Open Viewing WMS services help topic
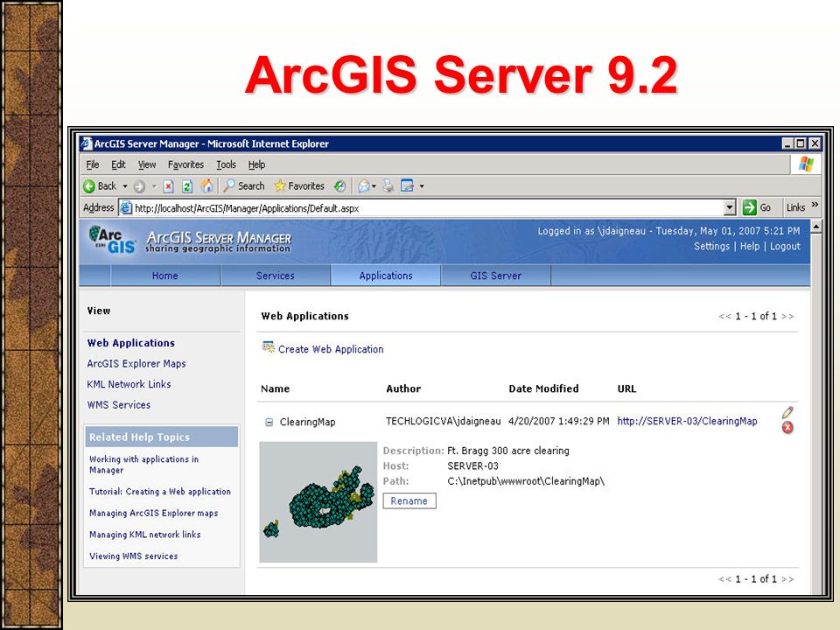 click(133, 556)
